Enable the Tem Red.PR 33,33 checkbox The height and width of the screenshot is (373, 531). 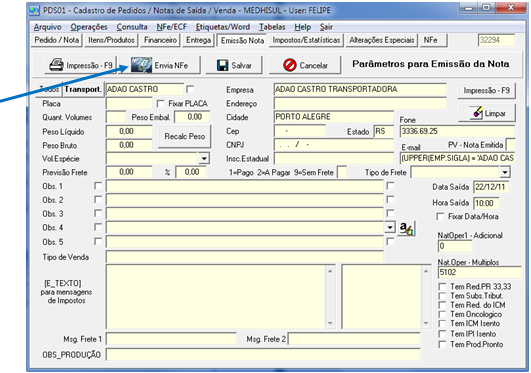[x=442, y=287]
